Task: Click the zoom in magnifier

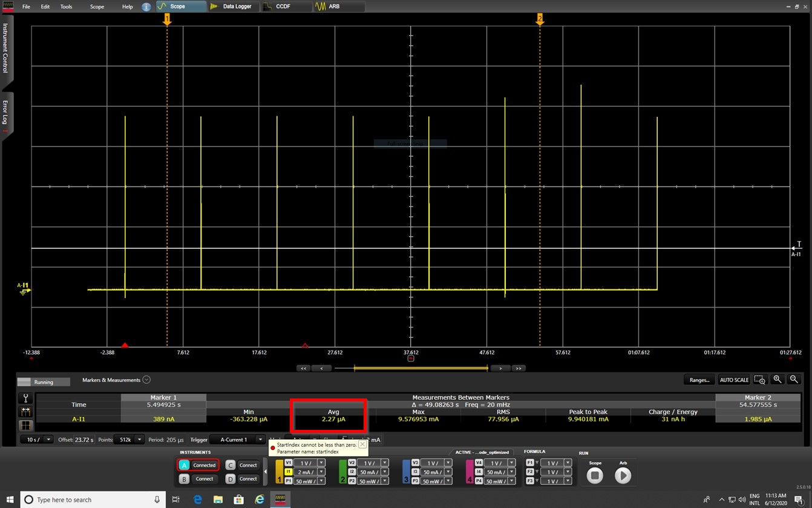Action: point(778,380)
